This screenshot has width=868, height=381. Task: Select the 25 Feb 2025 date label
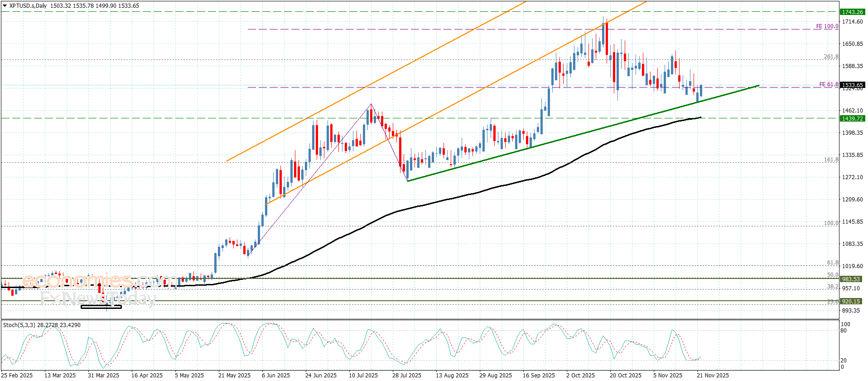pos(17,375)
